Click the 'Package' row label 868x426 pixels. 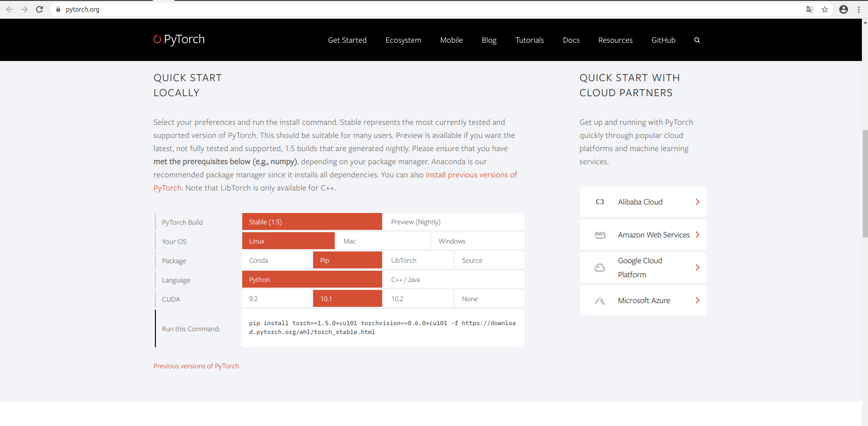174,261
